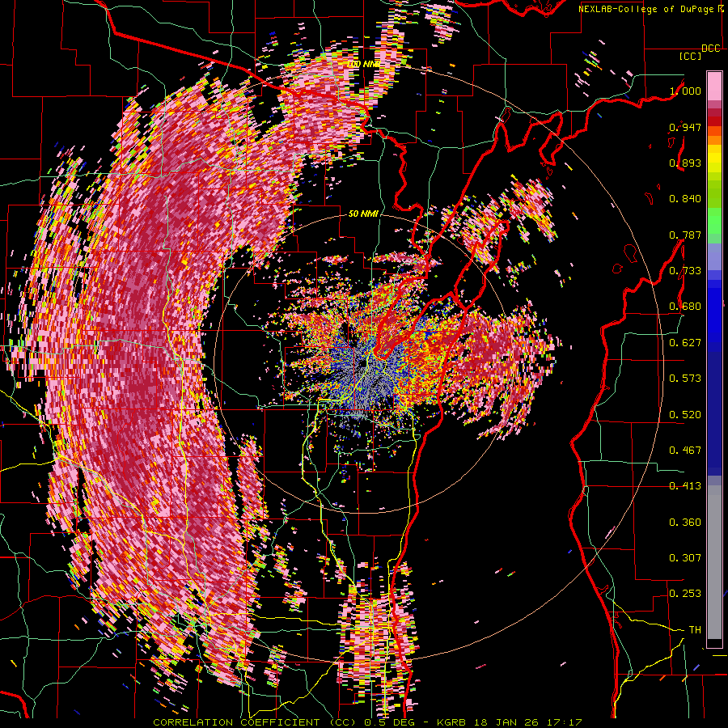The image size is (728, 728).
Task: Click the 0.520 scale label
Action: click(685, 415)
